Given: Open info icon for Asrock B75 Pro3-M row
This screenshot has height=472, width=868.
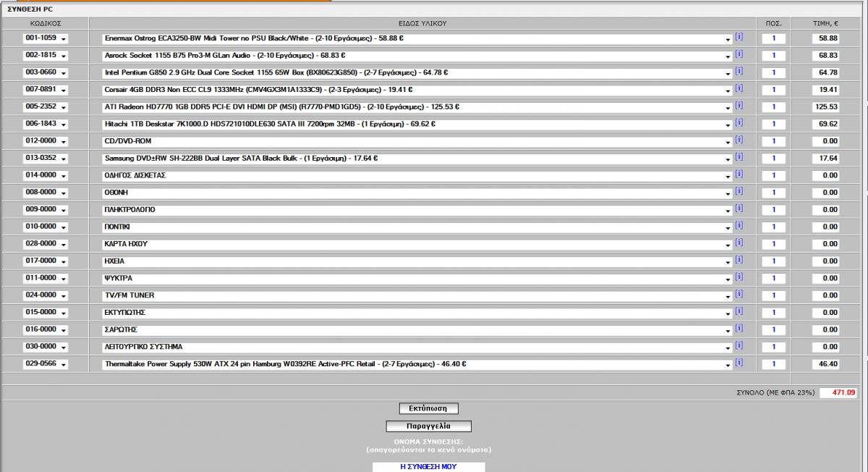Looking at the screenshot, I should coord(739,54).
